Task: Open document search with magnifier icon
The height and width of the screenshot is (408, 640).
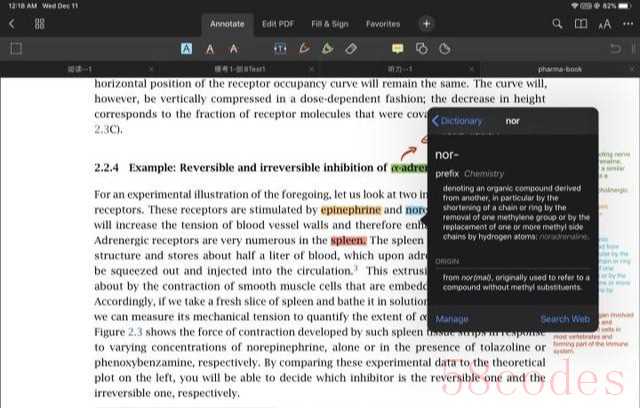Action: click(x=557, y=24)
